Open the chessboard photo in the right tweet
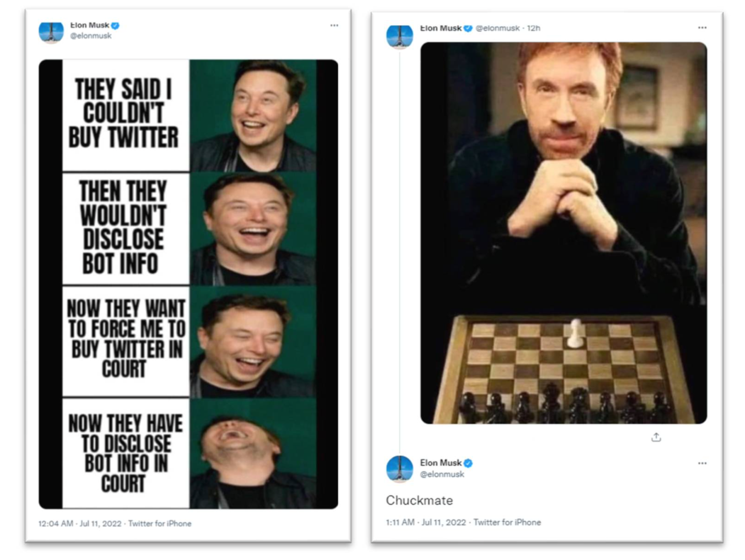Screen dimensions: 745x560 point(563,233)
